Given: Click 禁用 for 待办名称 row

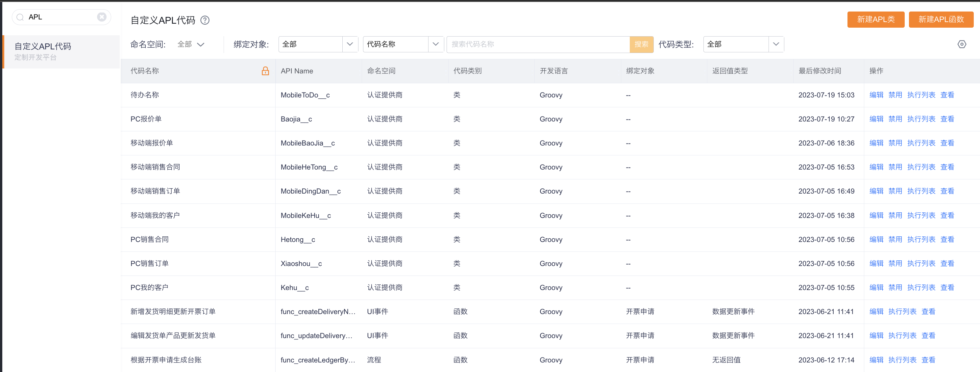Looking at the screenshot, I should pyautogui.click(x=895, y=95).
